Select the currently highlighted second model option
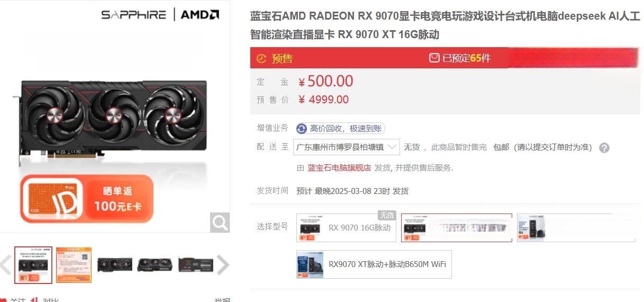 [x=457, y=228]
